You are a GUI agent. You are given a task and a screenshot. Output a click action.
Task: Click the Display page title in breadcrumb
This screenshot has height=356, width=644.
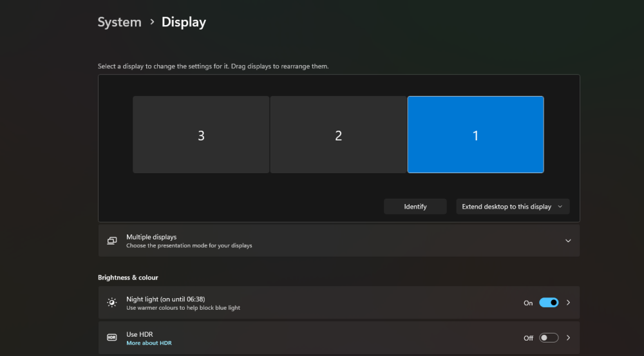click(184, 22)
